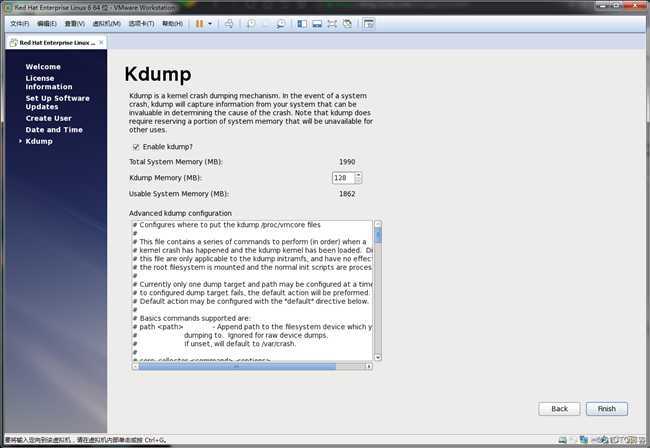Click the horizontal scroll-left arrow

pos(135,366)
